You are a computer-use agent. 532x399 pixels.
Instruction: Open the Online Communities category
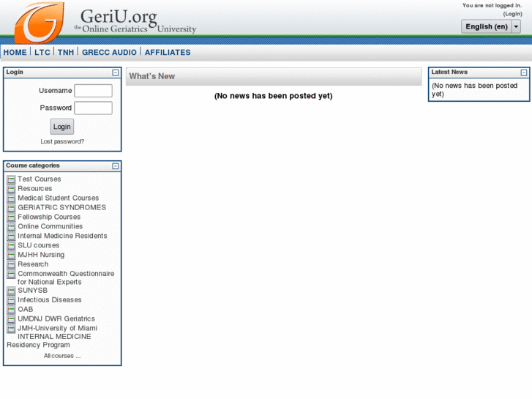50,226
